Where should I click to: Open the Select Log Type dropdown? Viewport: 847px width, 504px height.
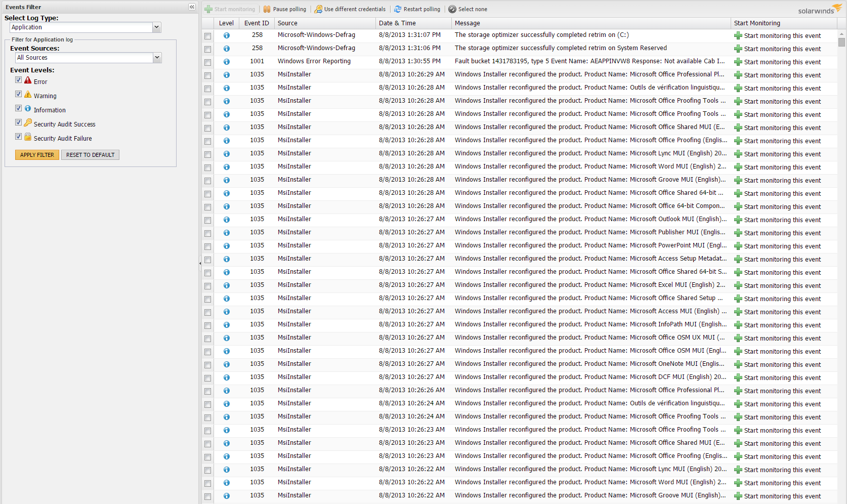coord(156,27)
